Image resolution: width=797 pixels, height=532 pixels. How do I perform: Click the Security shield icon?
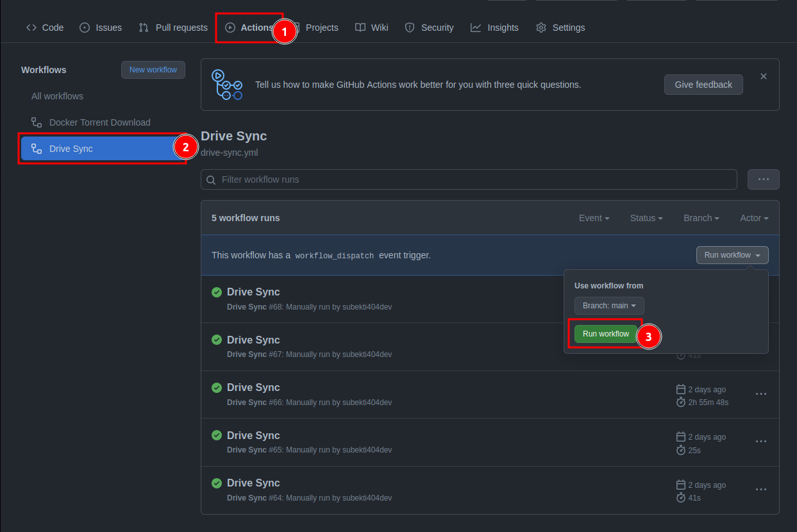(410, 28)
